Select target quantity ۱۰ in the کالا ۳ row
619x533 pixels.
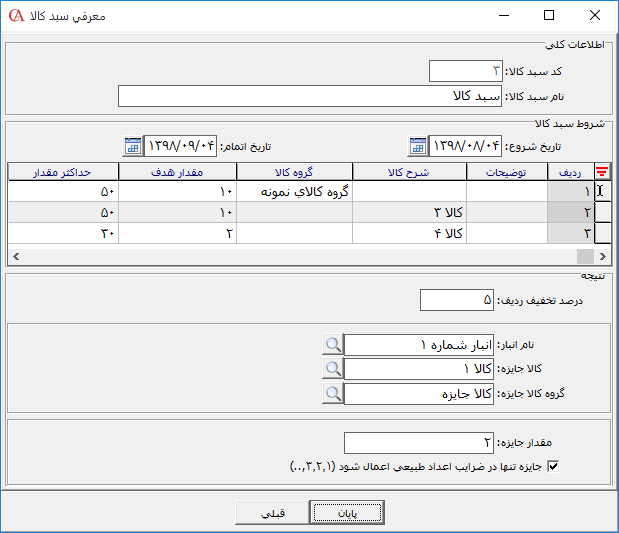[178, 212]
